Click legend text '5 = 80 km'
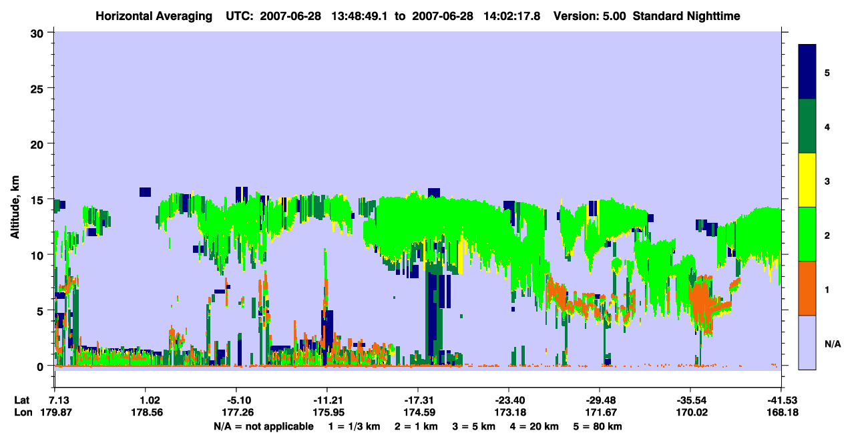 click(598, 426)
